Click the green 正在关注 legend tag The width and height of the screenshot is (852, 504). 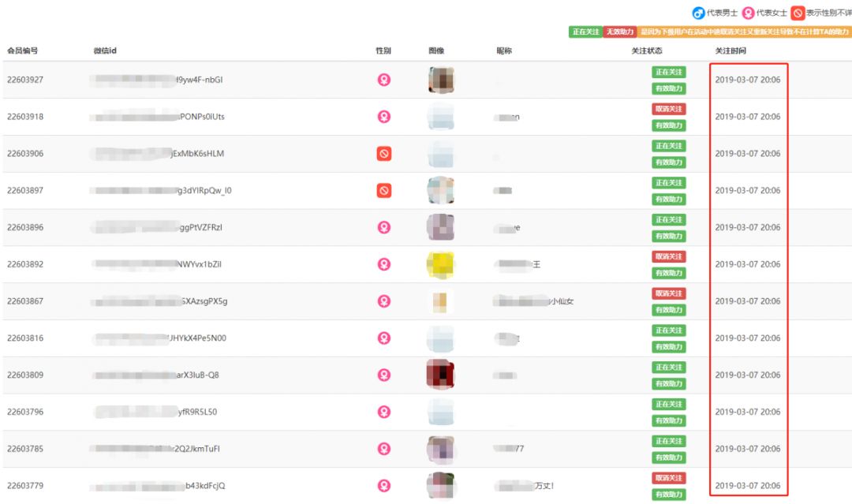[585, 32]
